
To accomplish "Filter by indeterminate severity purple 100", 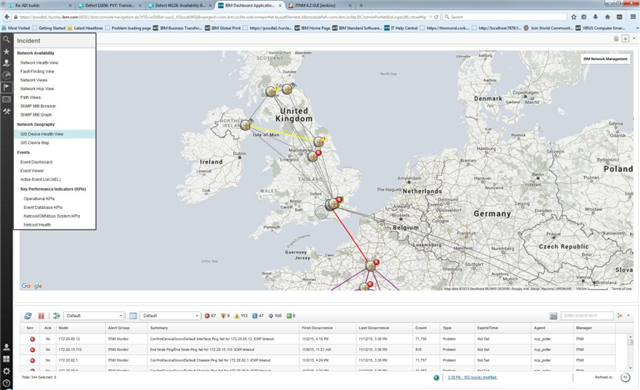I will [x=275, y=316].
